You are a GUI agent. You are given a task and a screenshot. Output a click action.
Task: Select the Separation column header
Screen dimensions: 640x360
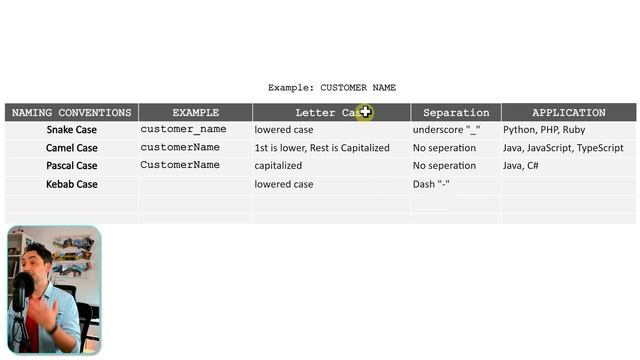(456, 113)
